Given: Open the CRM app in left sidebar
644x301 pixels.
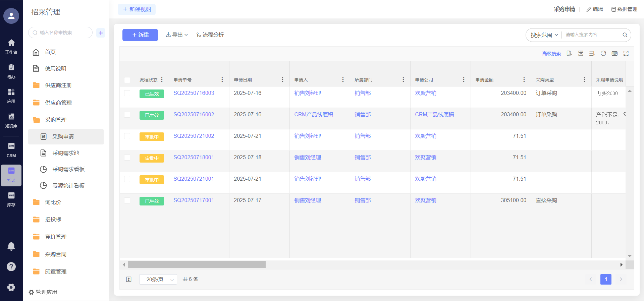Looking at the screenshot, I should pos(11,150).
